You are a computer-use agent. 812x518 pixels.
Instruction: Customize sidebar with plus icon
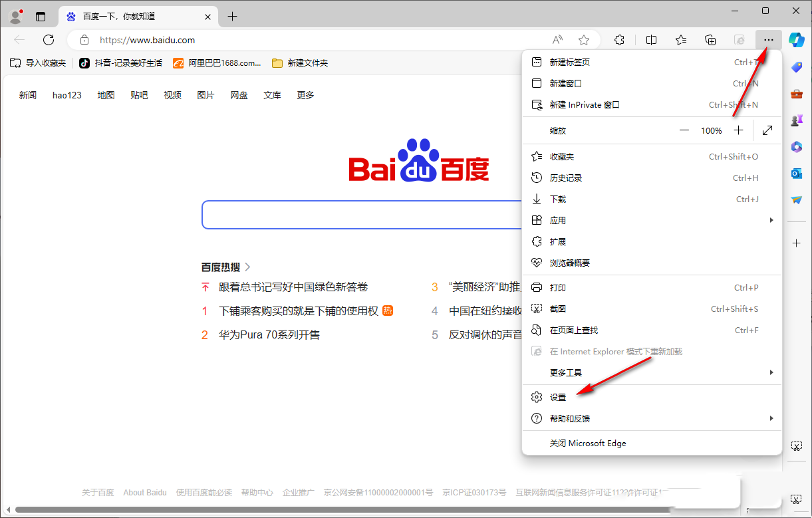(796, 243)
